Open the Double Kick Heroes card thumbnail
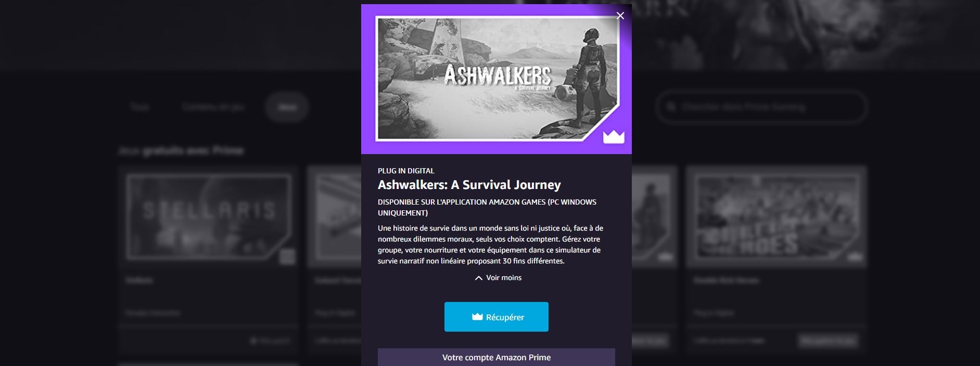 776,217
